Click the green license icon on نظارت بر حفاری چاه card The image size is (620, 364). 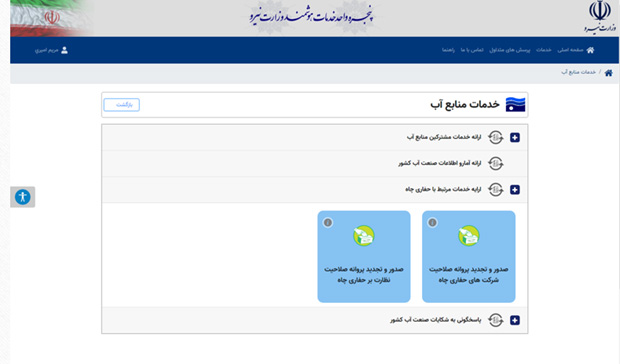tap(364, 236)
